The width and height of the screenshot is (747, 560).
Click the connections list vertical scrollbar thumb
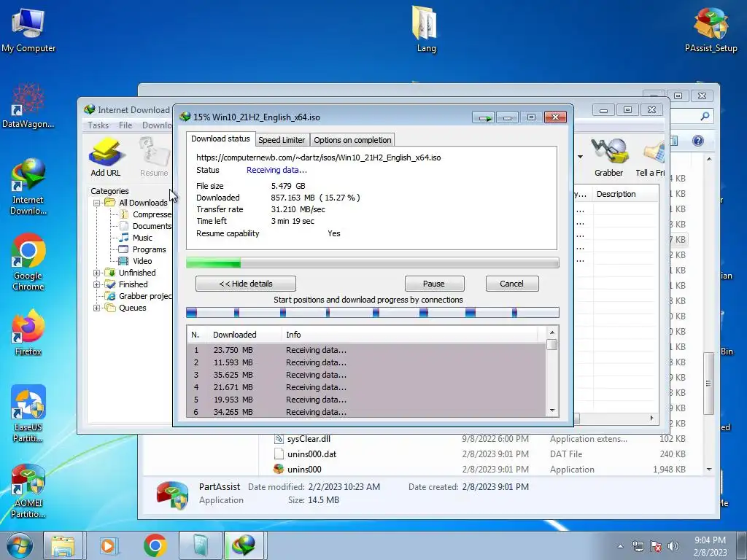(552, 345)
